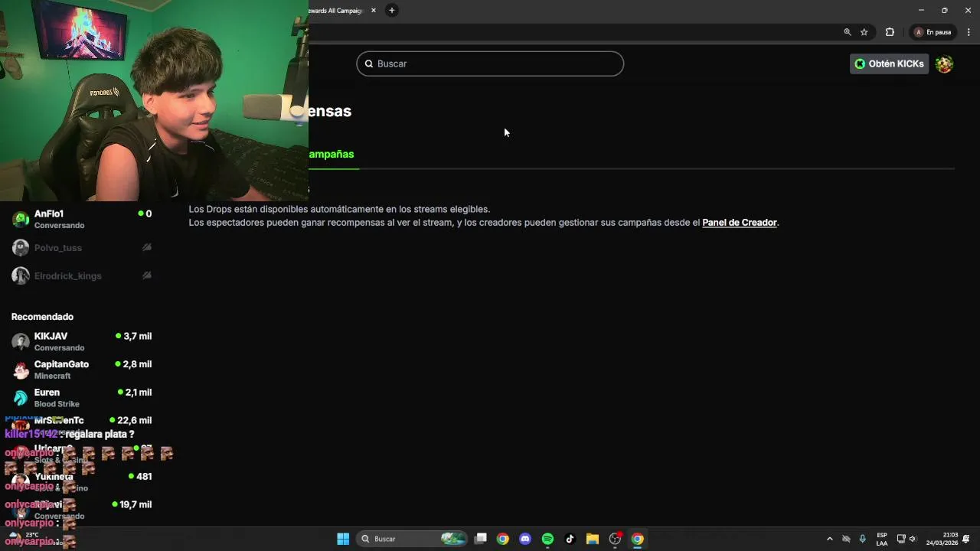The height and width of the screenshot is (551, 980).
Task: Click the 'Obtén KICKs' button
Action: click(x=889, y=64)
